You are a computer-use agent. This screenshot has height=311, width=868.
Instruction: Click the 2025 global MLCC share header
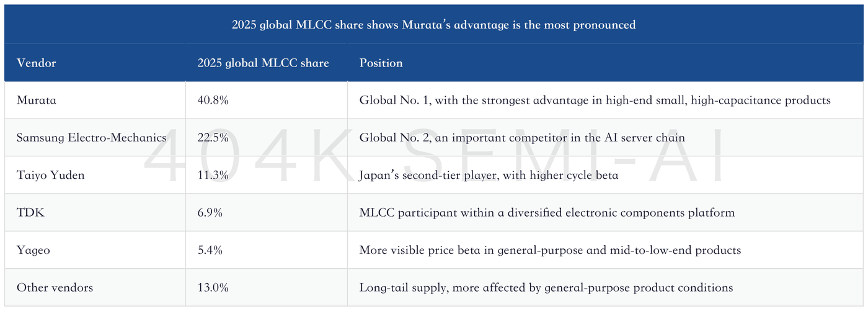click(263, 63)
